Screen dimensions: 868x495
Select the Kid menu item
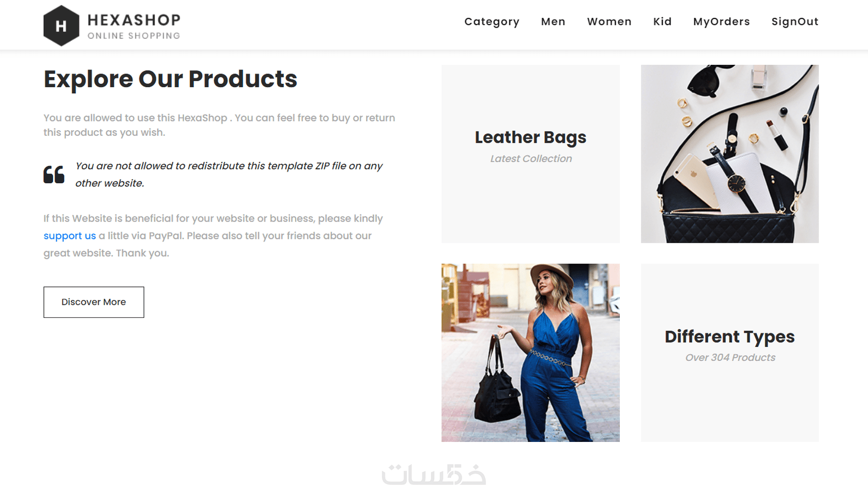(x=662, y=21)
